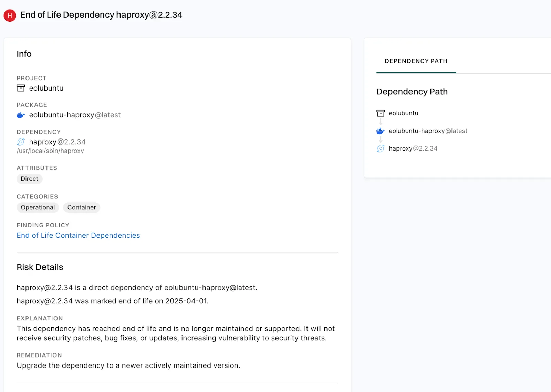The height and width of the screenshot is (392, 551).
Task: Select eolubuntu node in Dependency Path
Action: (404, 113)
